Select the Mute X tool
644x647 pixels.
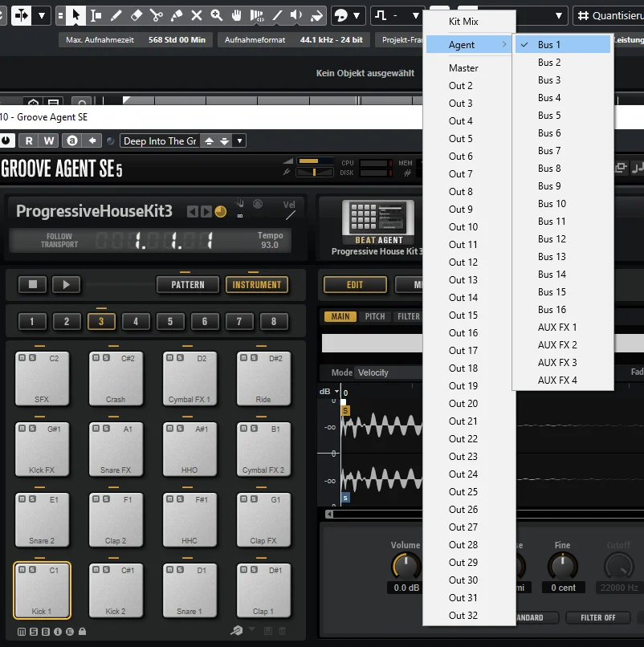197,16
